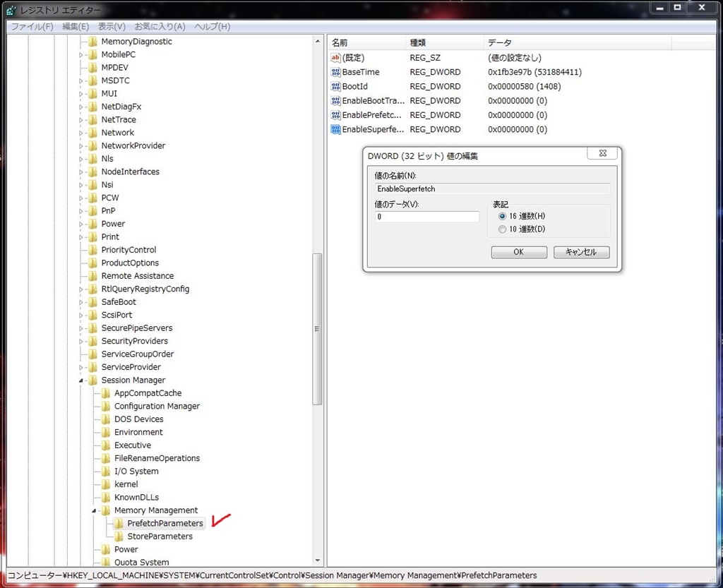This screenshot has height=588, width=723.
Task: Click the 値のデータ(V) input field
Action: click(427, 217)
